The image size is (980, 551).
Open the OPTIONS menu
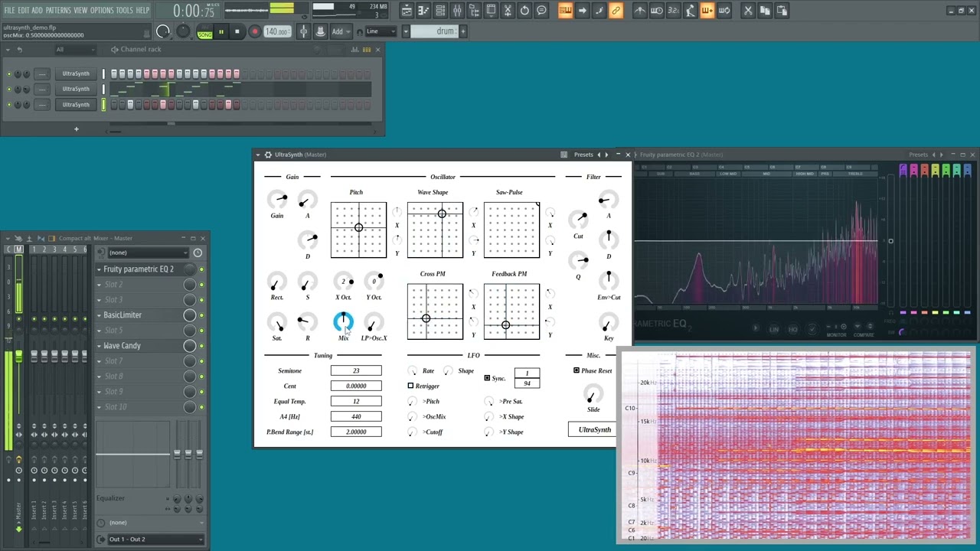pyautogui.click(x=102, y=10)
